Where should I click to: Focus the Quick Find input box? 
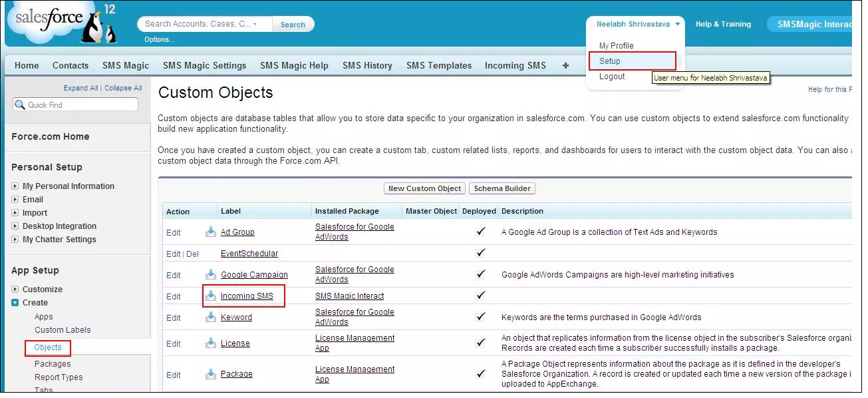pos(75,104)
